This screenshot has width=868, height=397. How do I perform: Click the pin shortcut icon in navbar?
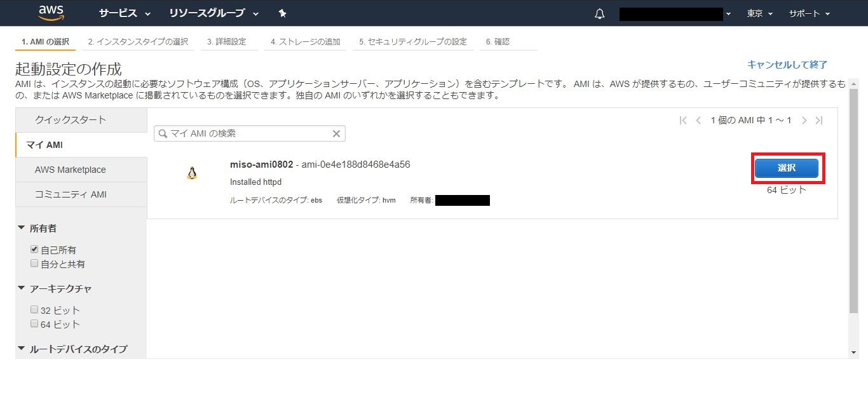pos(283,13)
